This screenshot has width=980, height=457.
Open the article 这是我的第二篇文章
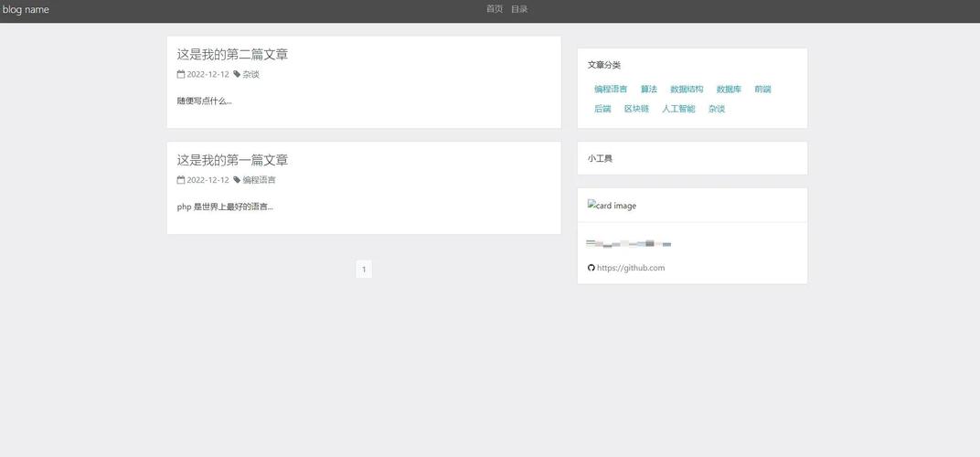pyautogui.click(x=232, y=55)
